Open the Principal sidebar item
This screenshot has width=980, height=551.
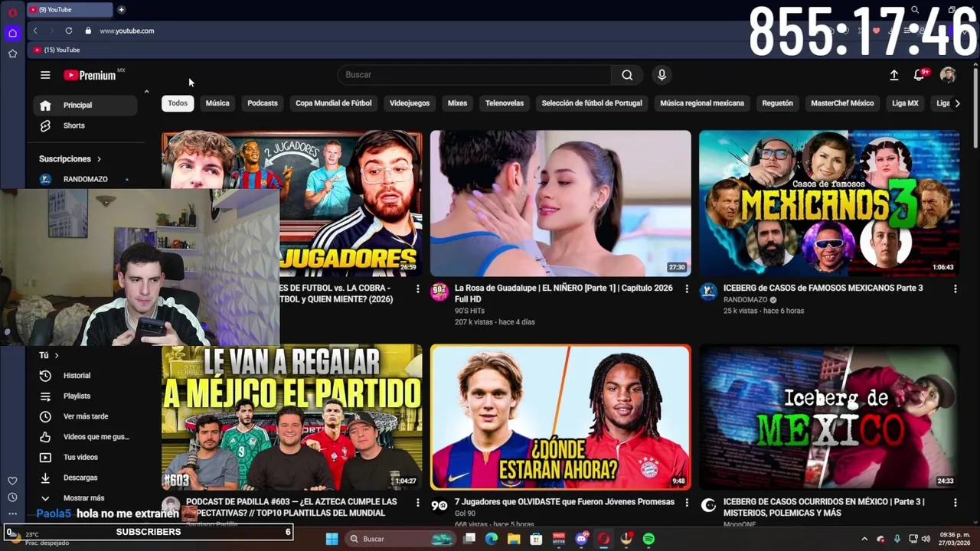click(x=85, y=106)
